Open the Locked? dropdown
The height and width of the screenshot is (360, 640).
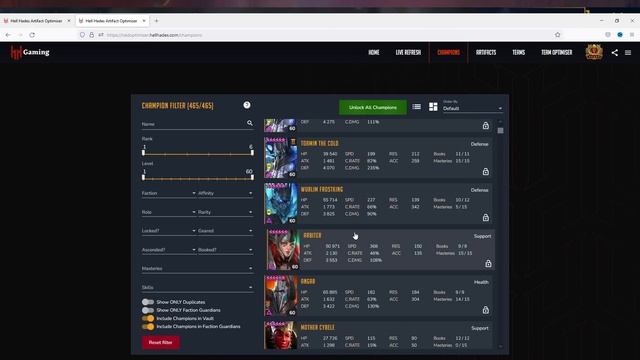tap(169, 231)
